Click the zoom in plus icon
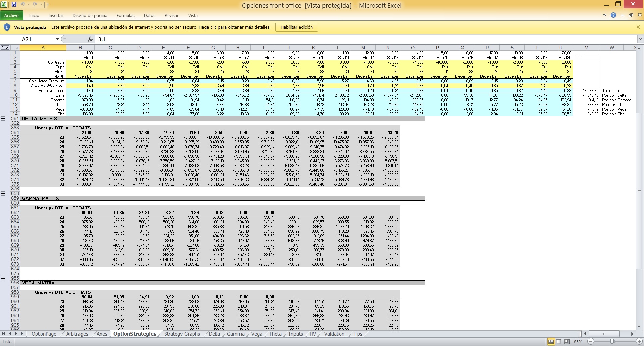This screenshot has height=346, width=644. (x=639, y=342)
